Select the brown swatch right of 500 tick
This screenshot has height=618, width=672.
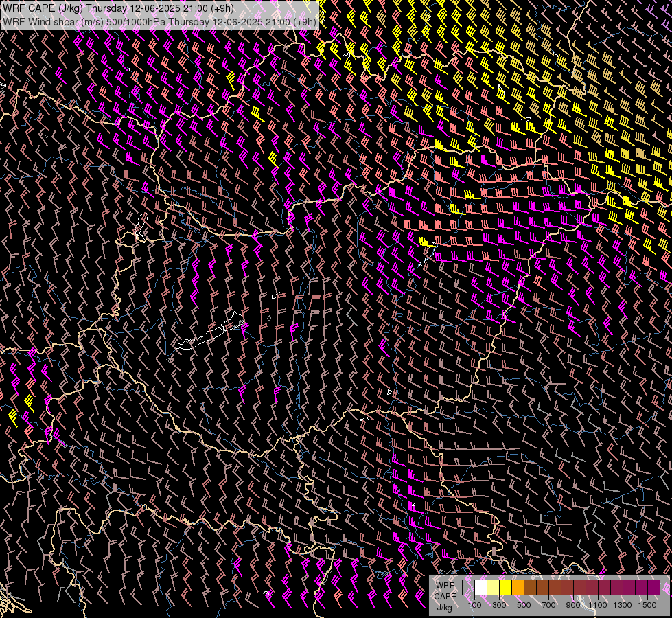coord(530,588)
